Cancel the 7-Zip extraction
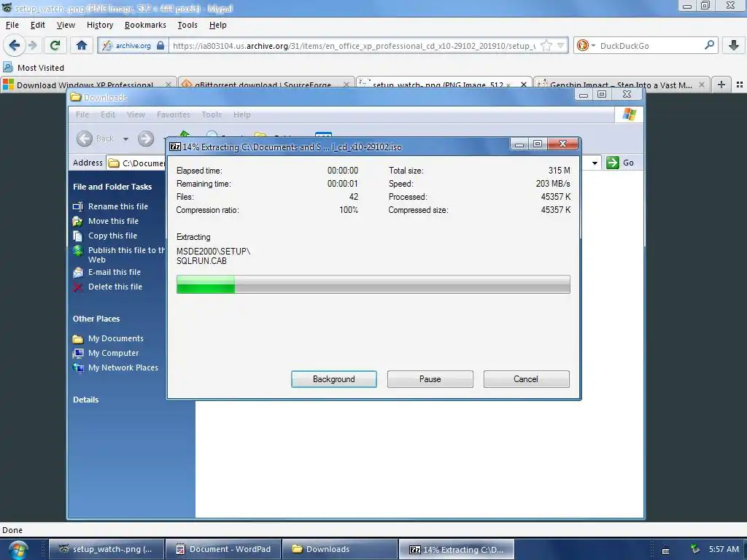Viewport: 747px width, 560px height. [526, 379]
